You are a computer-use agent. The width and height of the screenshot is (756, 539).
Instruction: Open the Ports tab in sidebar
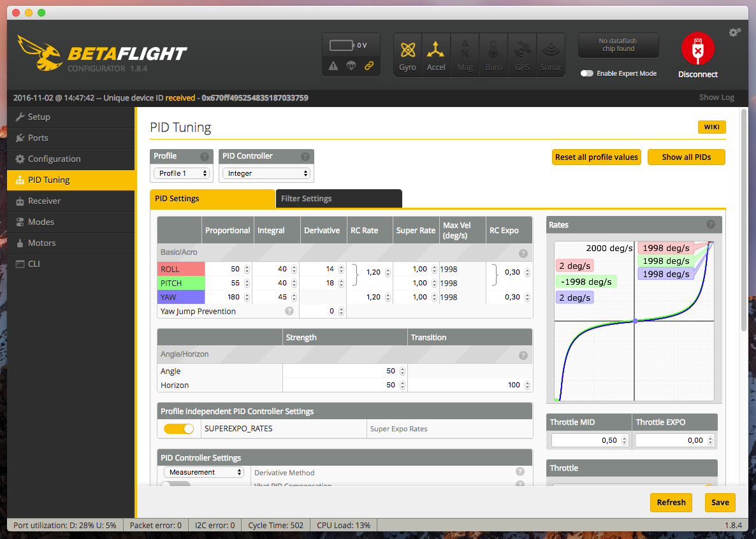(71, 138)
